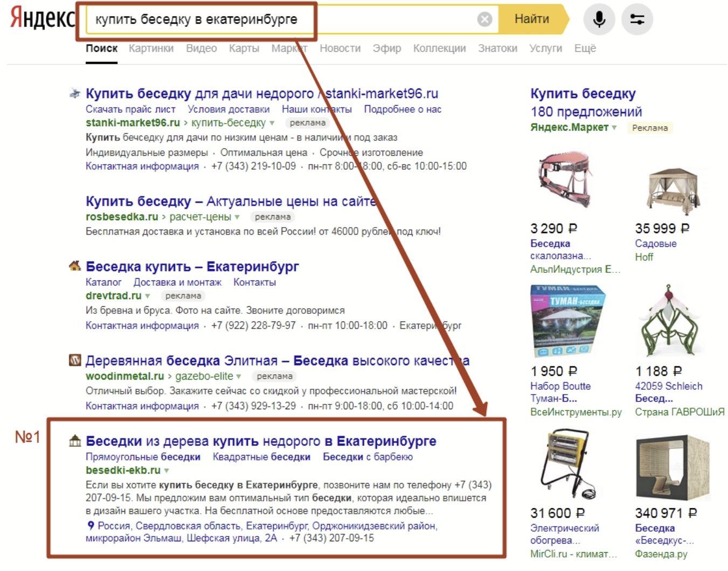Click the 'Доставка и монтаж' sitelink
This screenshot has height=571, width=728.
[177, 283]
